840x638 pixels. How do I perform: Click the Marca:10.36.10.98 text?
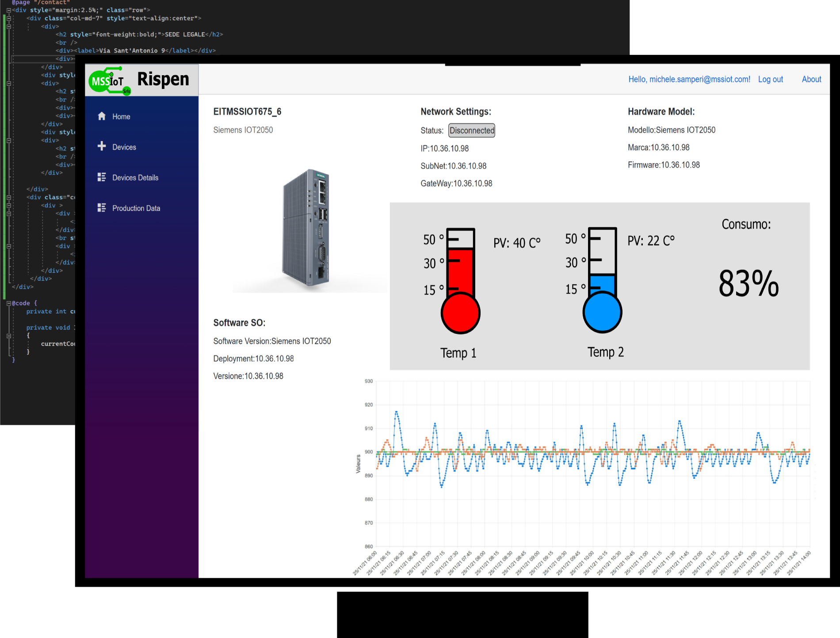tap(658, 147)
